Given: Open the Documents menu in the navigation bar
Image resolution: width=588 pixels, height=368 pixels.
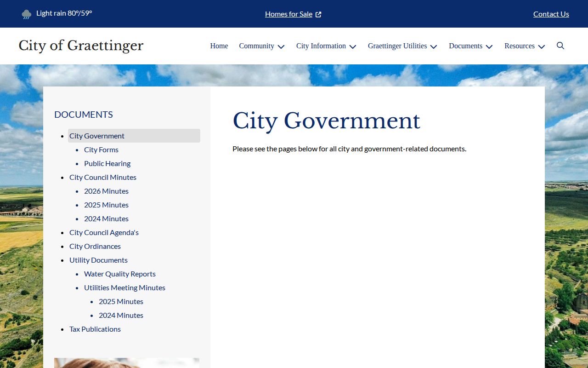Looking at the screenshot, I should click(466, 46).
